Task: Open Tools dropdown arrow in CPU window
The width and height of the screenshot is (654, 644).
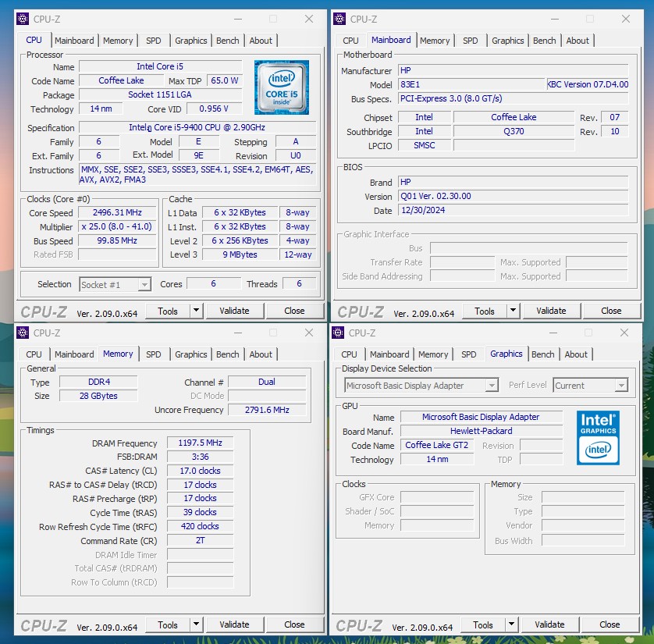Action: point(196,311)
